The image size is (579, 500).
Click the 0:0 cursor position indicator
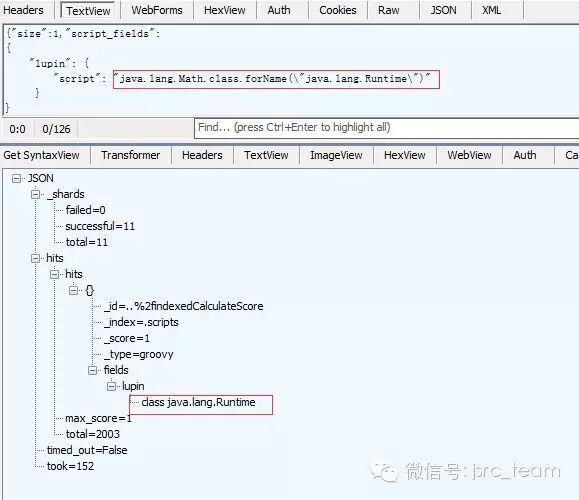pos(17,129)
